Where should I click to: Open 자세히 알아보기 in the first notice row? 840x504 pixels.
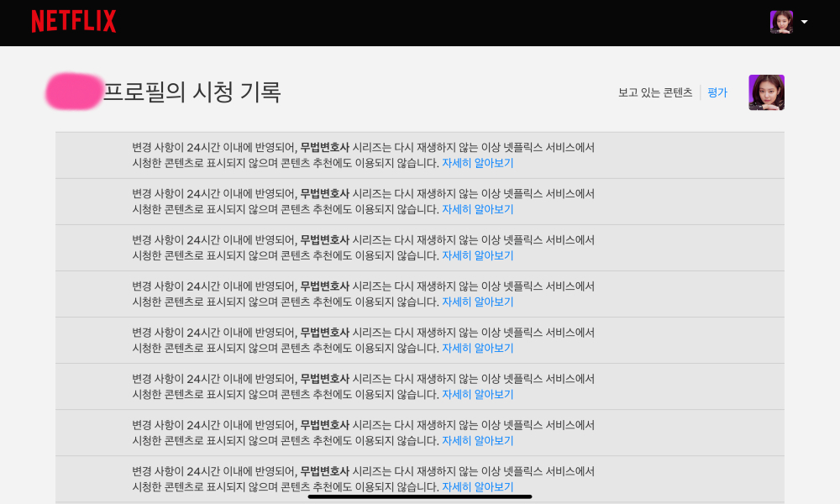477,163
